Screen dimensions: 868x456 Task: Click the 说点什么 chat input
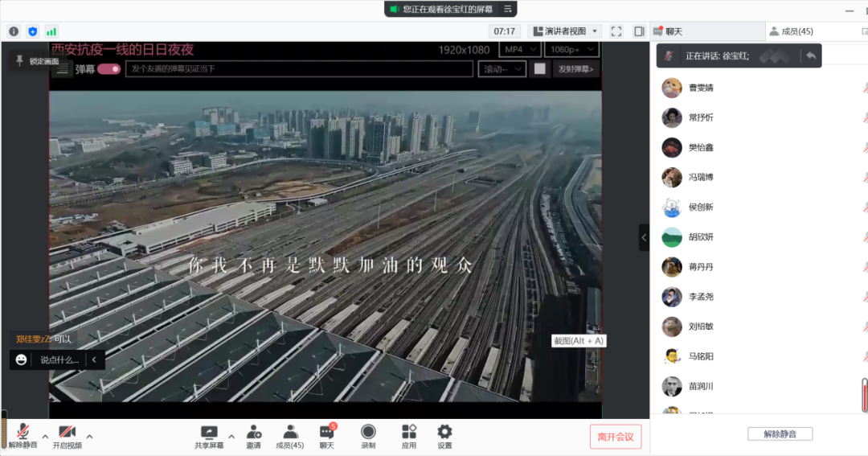click(59, 359)
